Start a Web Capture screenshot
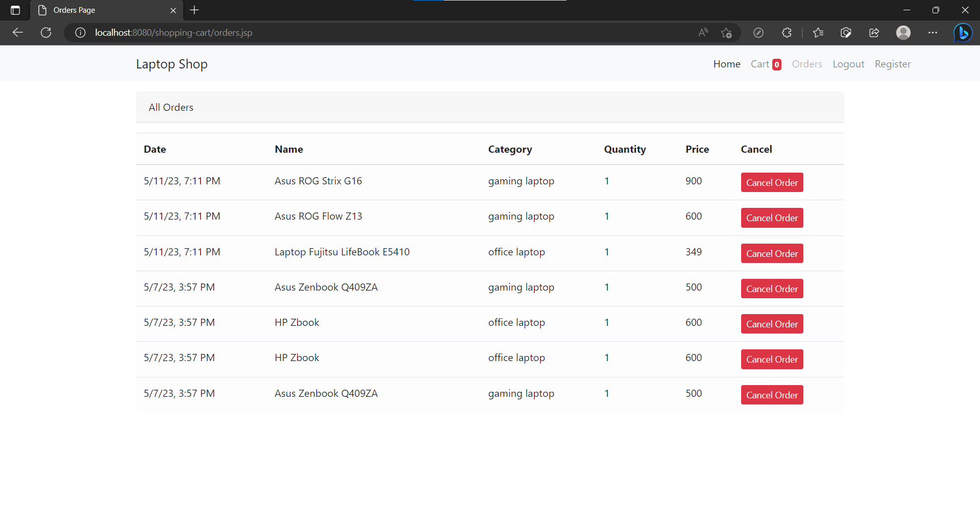 [x=846, y=33]
